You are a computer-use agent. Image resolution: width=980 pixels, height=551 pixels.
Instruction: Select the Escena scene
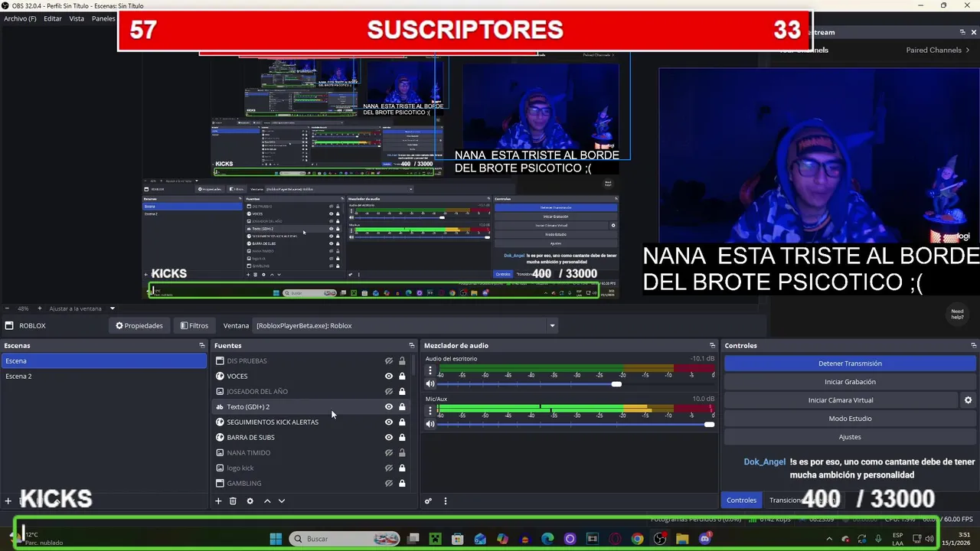(104, 361)
